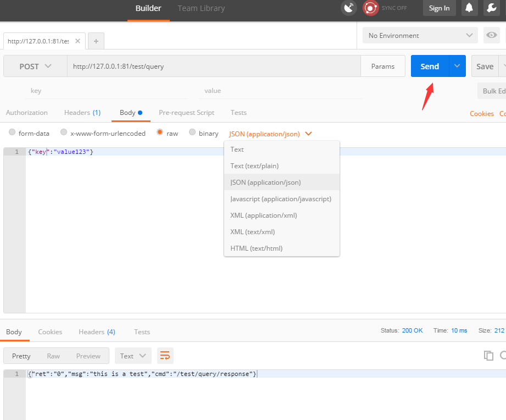506x420 pixels.
Task: Switch body type to binary
Action: tap(192, 132)
